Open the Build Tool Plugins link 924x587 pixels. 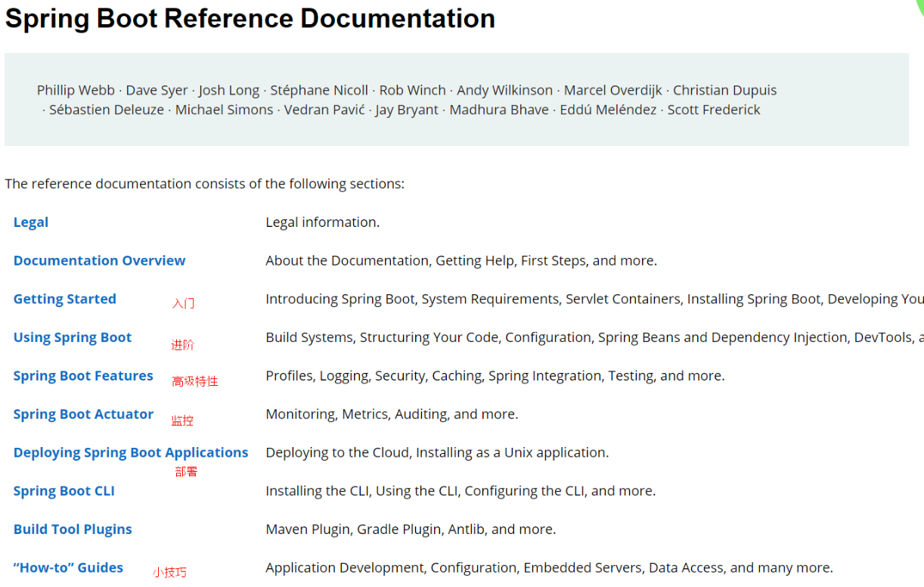[x=73, y=530]
